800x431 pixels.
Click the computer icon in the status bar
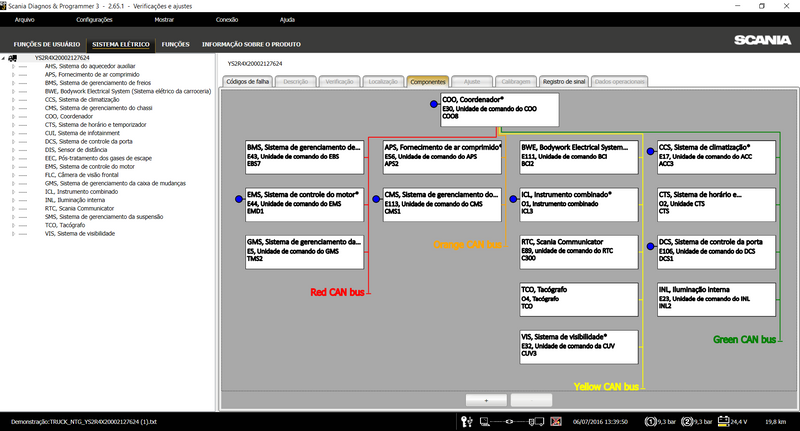[x=485, y=421]
